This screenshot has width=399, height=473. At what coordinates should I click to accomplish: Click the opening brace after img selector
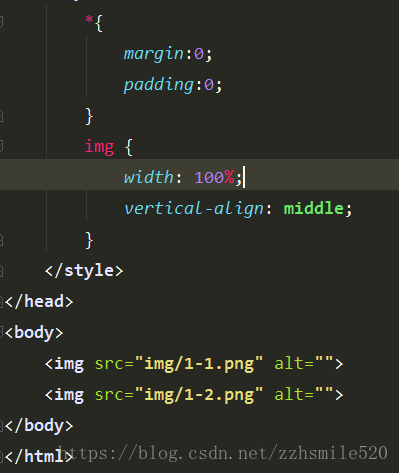tap(129, 147)
